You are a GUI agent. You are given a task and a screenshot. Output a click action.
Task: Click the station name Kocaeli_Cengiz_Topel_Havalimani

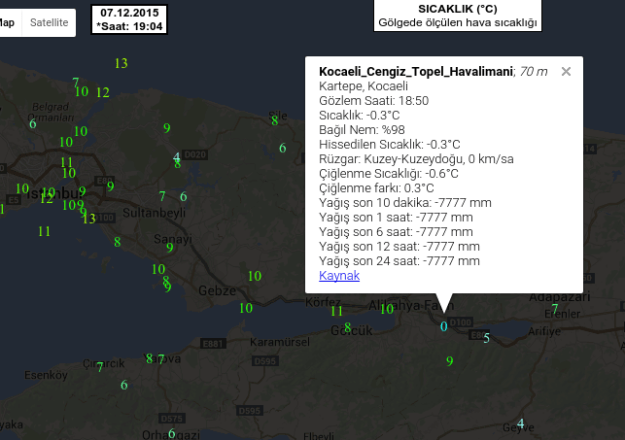(416, 72)
